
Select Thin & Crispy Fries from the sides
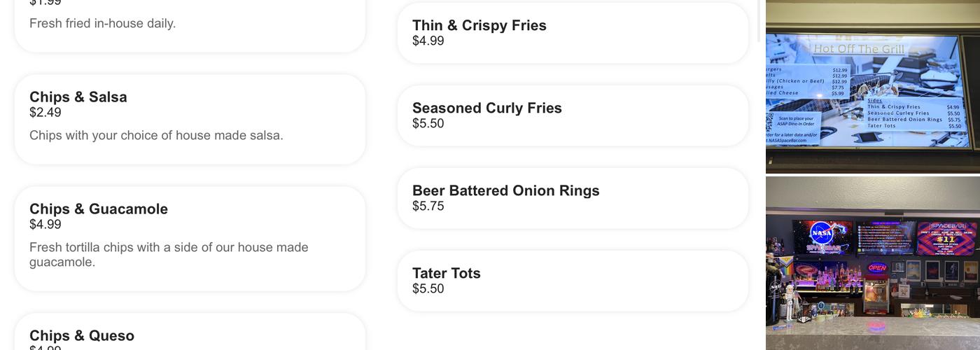click(x=479, y=26)
